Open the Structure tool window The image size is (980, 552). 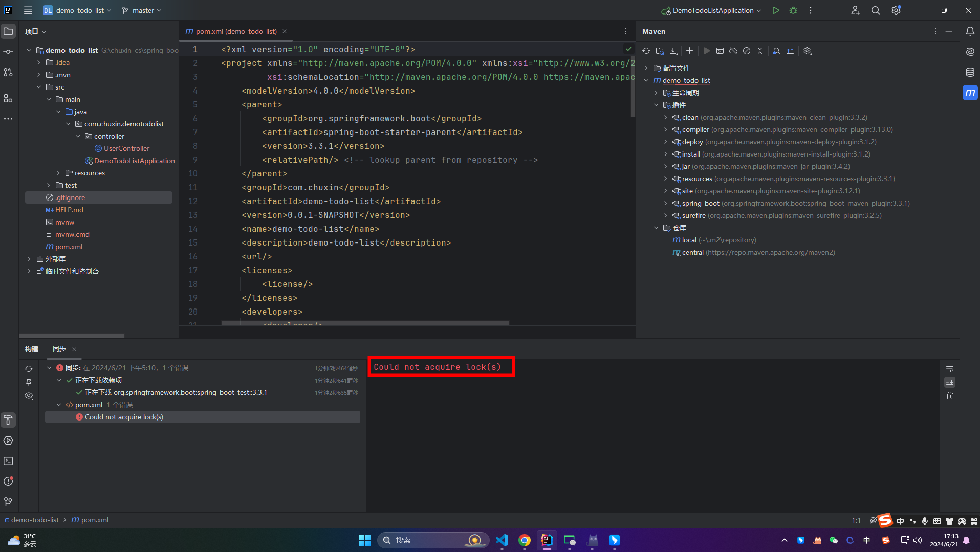(x=8, y=98)
